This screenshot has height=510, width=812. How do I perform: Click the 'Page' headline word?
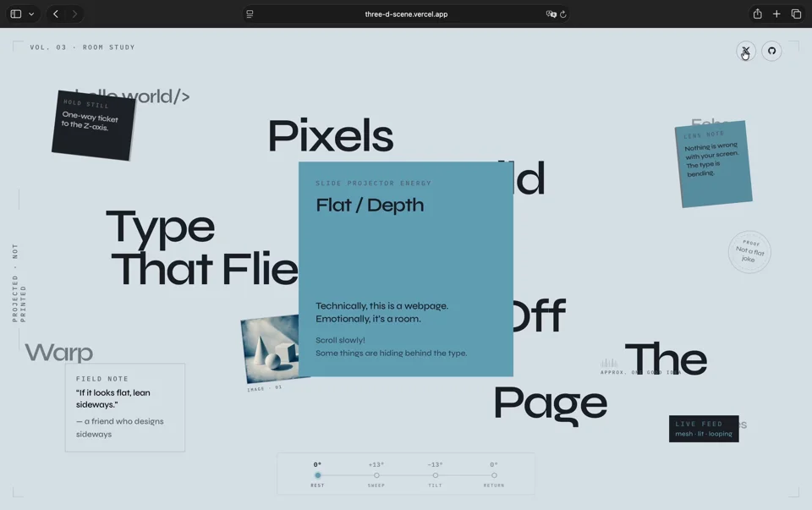point(551,405)
